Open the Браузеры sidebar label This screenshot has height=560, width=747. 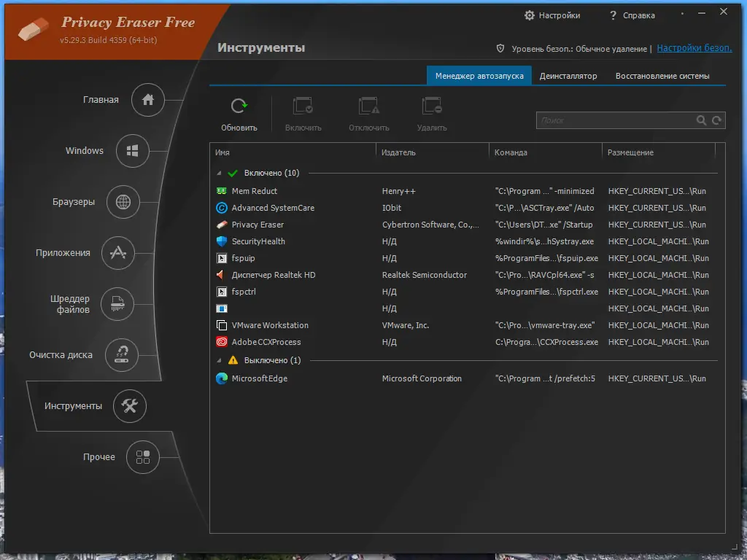coord(74,202)
